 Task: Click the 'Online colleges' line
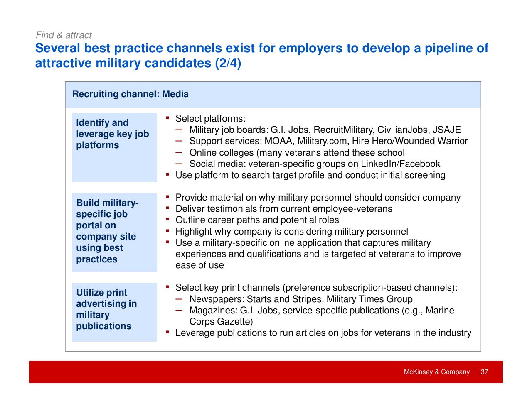point(297,153)
